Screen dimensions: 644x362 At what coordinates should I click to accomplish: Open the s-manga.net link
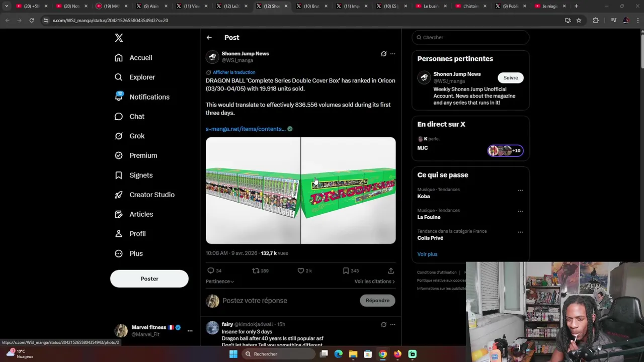pos(246,129)
